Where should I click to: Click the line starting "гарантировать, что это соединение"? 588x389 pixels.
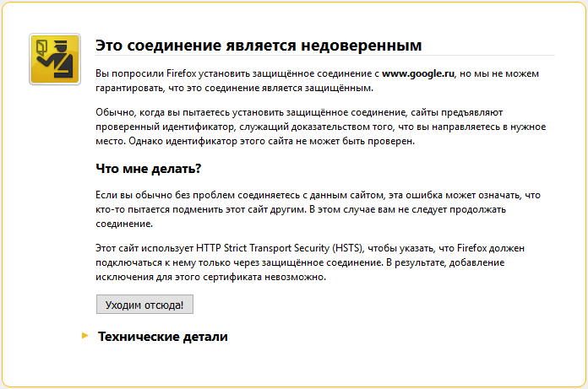pos(234,89)
